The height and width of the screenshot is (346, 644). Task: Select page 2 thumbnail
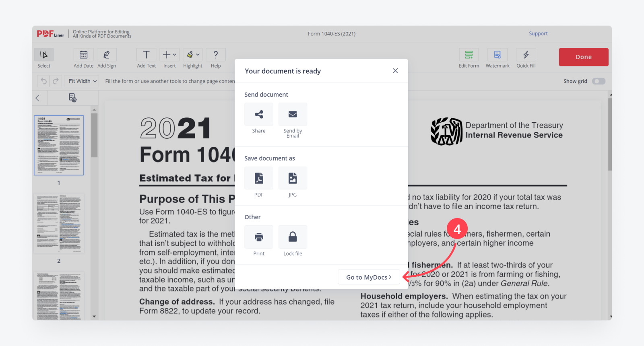(59, 223)
